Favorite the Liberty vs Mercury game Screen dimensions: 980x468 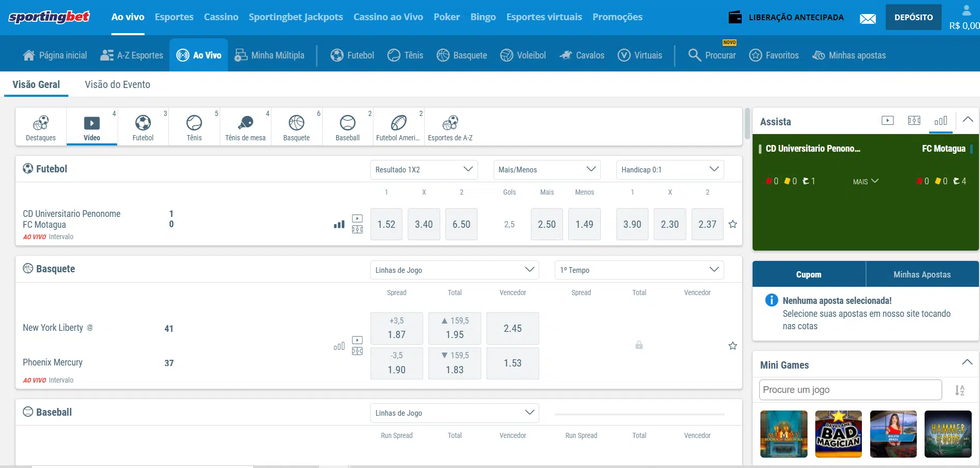pyautogui.click(x=733, y=345)
